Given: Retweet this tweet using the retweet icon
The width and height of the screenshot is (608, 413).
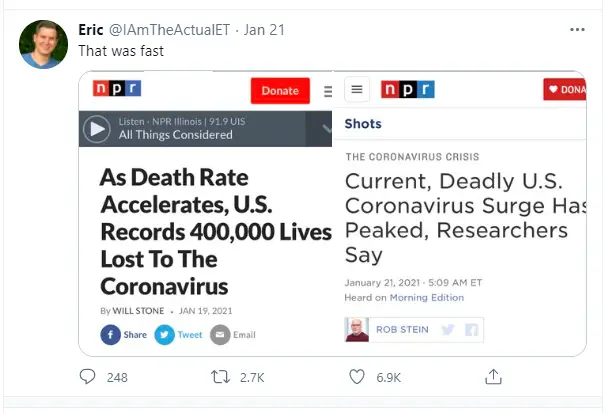Looking at the screenshot, I should (220, 377).
